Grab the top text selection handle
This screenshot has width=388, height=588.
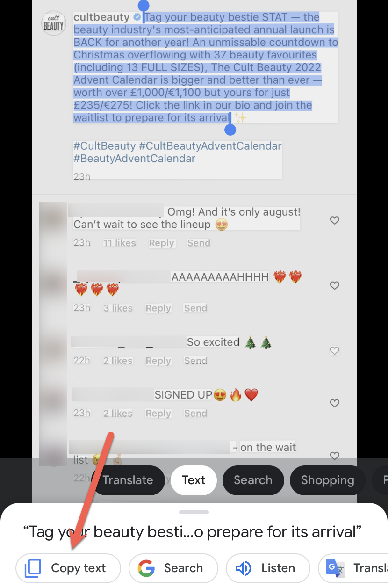(144, 6)
